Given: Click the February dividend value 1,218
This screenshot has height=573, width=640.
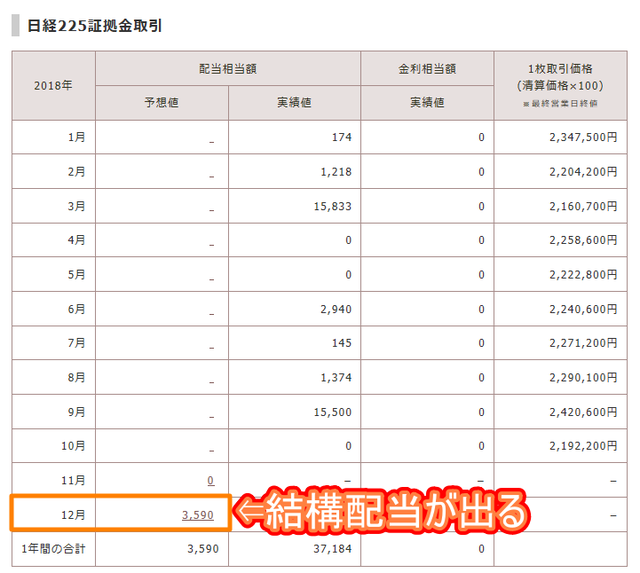Looking at the screenshot, I should (336, 171).
